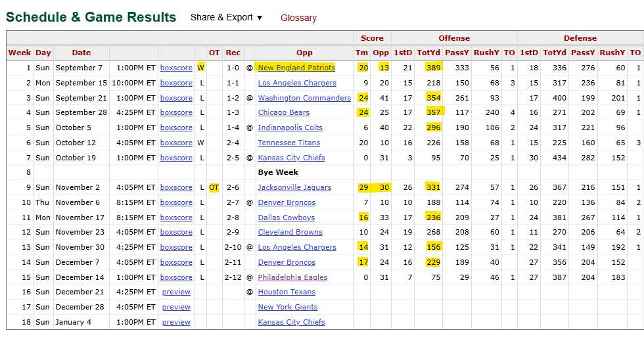The height and width of the screenshot is (345, 644).
Task: Sort by the Rec column header
Action: tap(233, 53)
